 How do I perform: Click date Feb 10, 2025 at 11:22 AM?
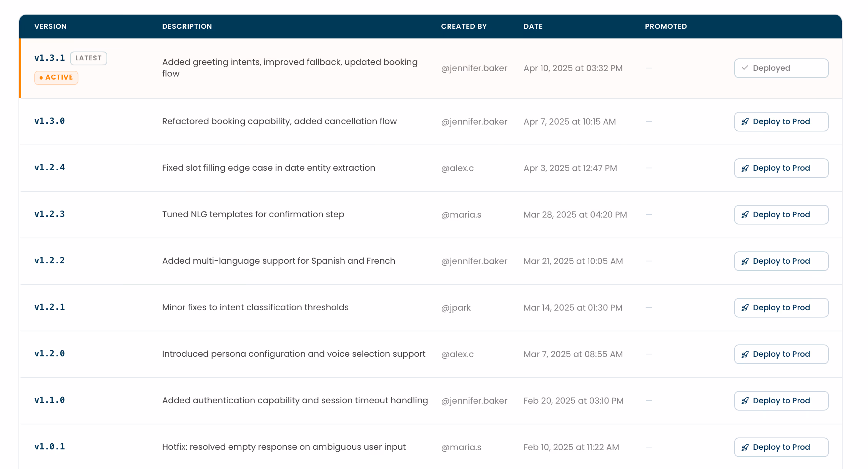click(571, 447)
